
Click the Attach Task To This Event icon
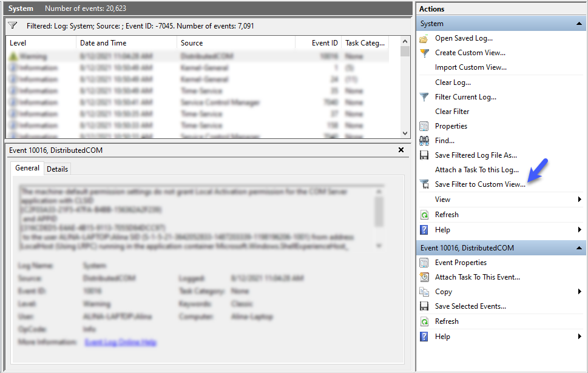pyautogui.click(x=424, y=277)
